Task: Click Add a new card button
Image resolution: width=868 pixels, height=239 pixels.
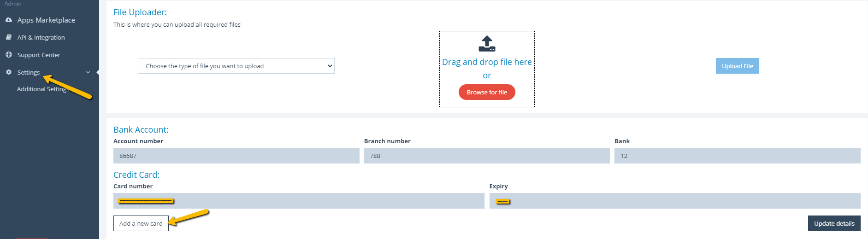Action: click(x=141, y=223)
